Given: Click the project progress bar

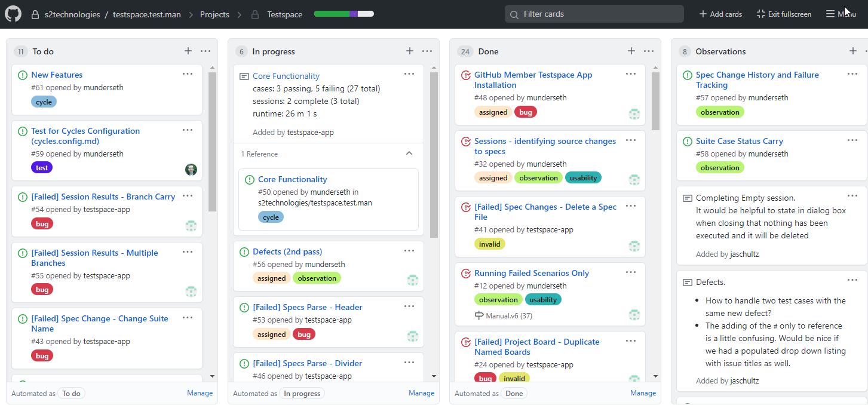Looking at the screenshot, I should pyautogui.click(x=344, y=14).
